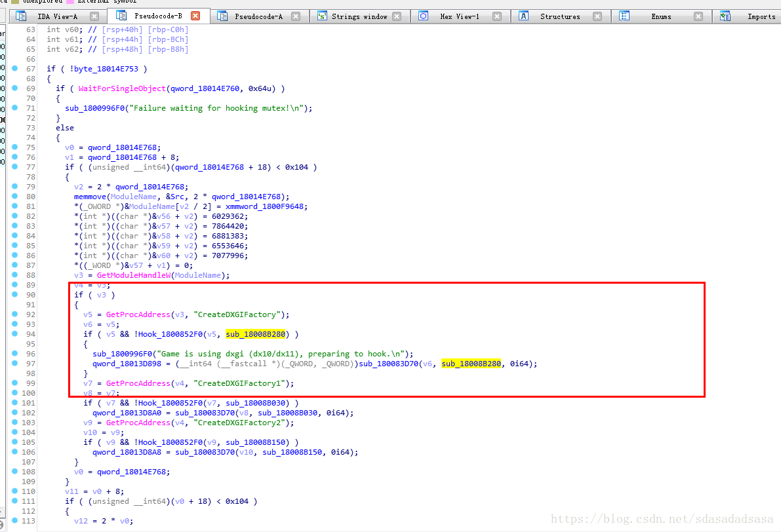This screenshot has height=532, width=781.
Task: Click sub_180083D70 on line 97
Action: [x=388, y=364]
